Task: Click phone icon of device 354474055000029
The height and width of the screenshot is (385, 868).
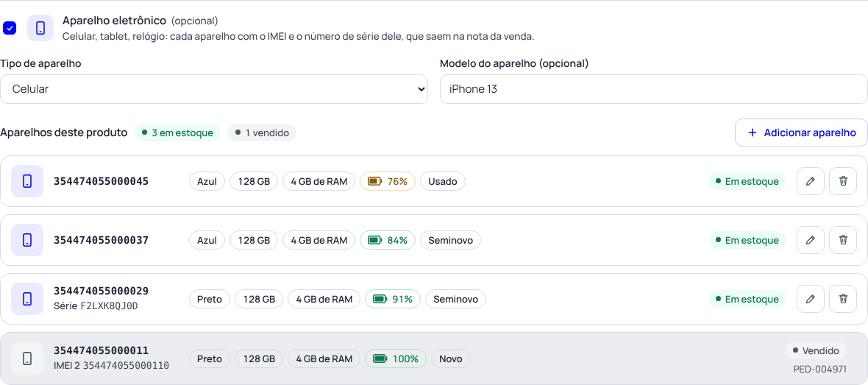Action: pyautogui.click(x=27, y=299)
